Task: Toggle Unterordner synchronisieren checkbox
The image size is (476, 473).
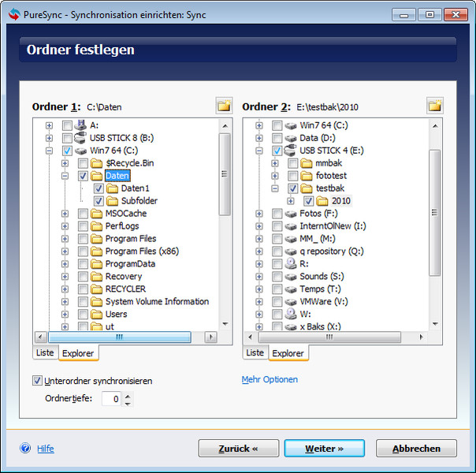Action: [x=37, y=381]
